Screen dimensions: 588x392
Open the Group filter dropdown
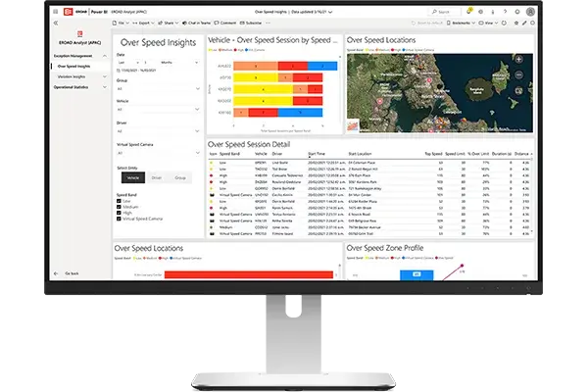pos(158,89)
